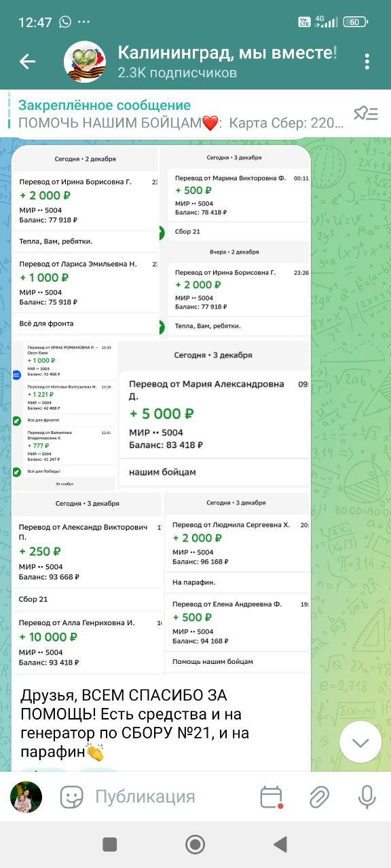Tap Android back triangle button
Image resolution: width=391 pixels, height=868 pixels.
[x=280, y=844]
